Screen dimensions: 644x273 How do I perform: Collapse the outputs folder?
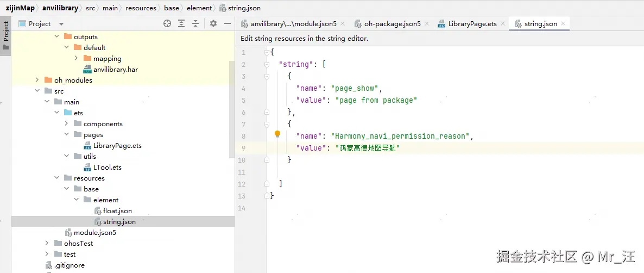(57, 36)
